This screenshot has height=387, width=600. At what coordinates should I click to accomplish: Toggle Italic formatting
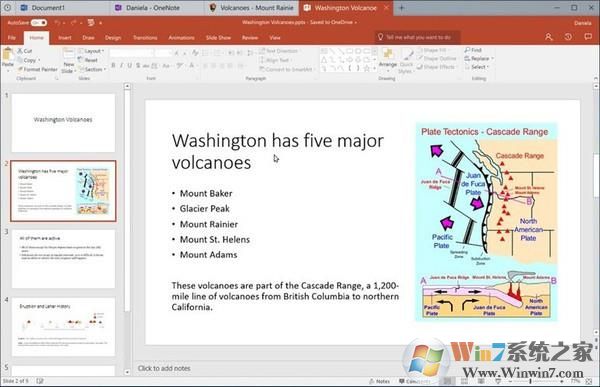click(122, 66)
